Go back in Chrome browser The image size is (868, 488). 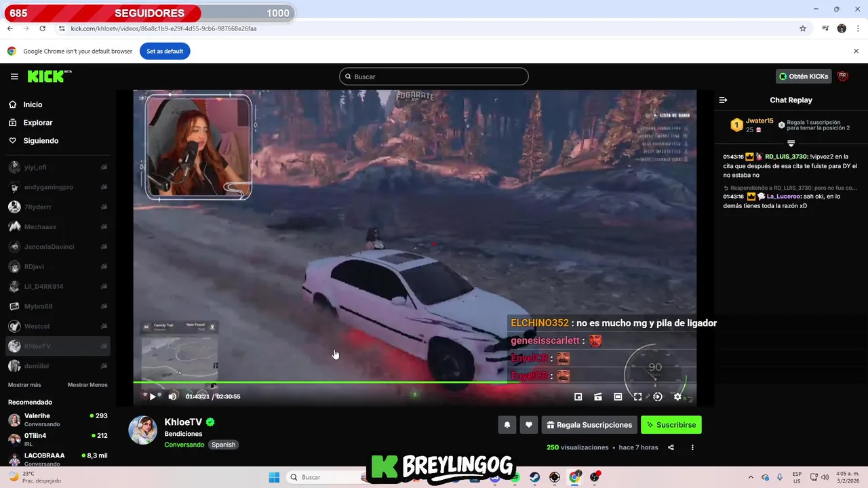tap(10, 28)
